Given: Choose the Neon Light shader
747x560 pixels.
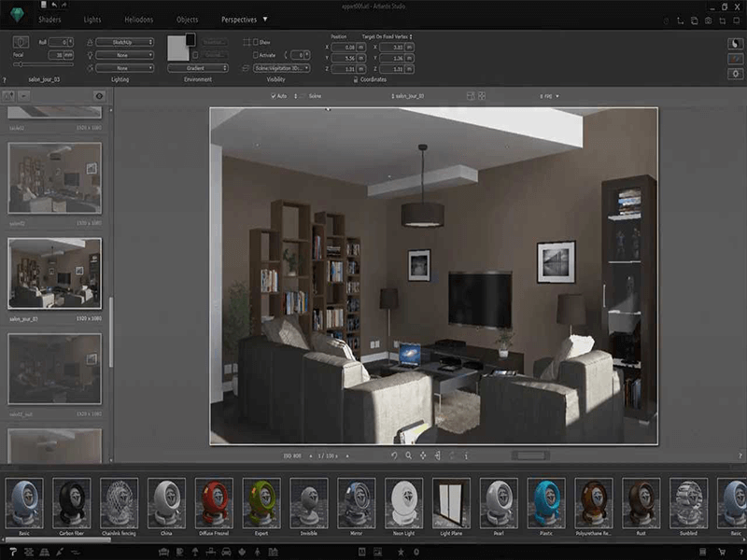Looking at the screenshot, I should 403,504.
